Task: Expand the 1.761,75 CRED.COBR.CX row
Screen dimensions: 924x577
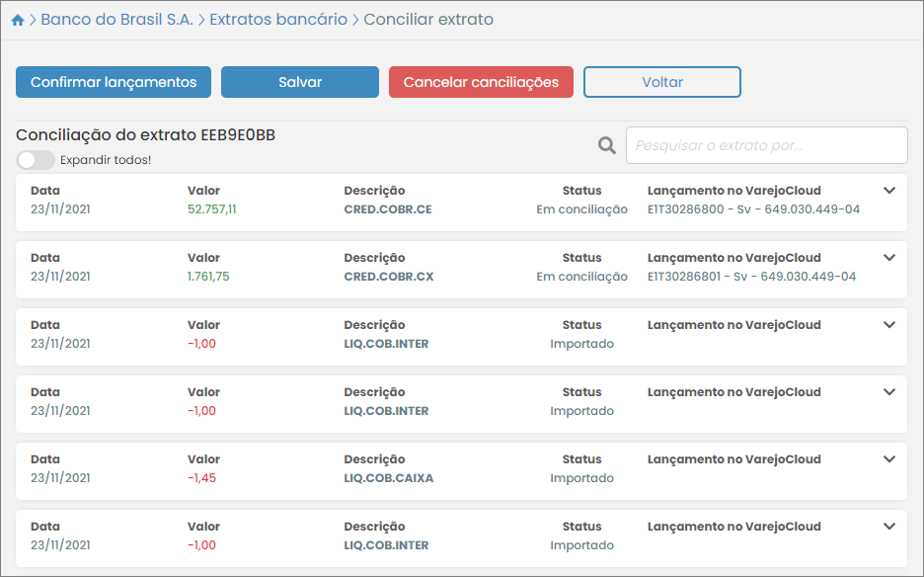Action: [888, 258]
